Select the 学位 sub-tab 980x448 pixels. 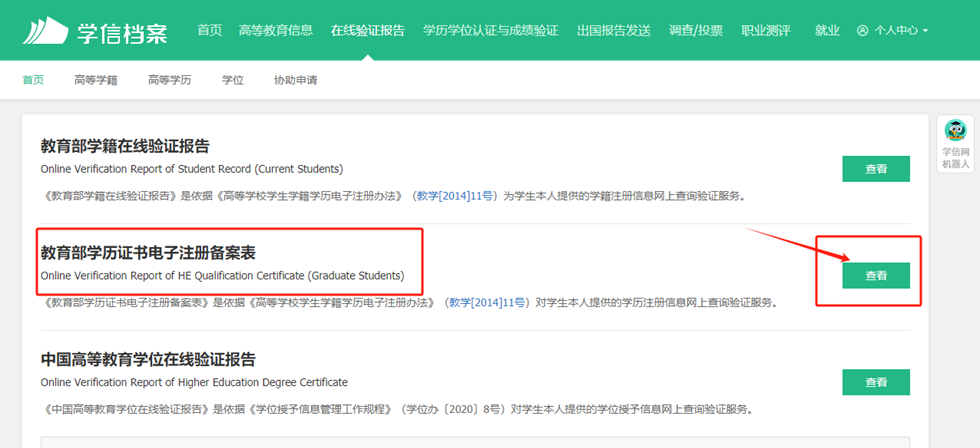pos(232,80)
